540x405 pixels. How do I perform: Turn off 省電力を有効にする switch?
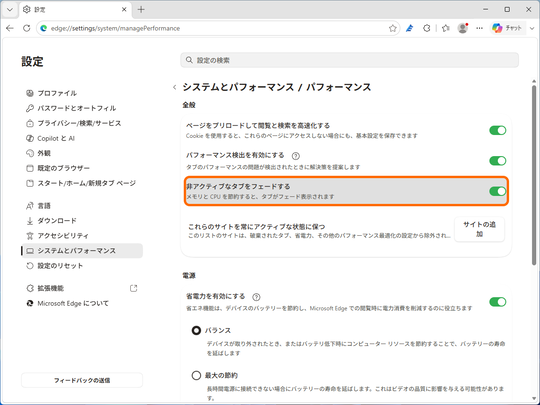pos(498,302)
